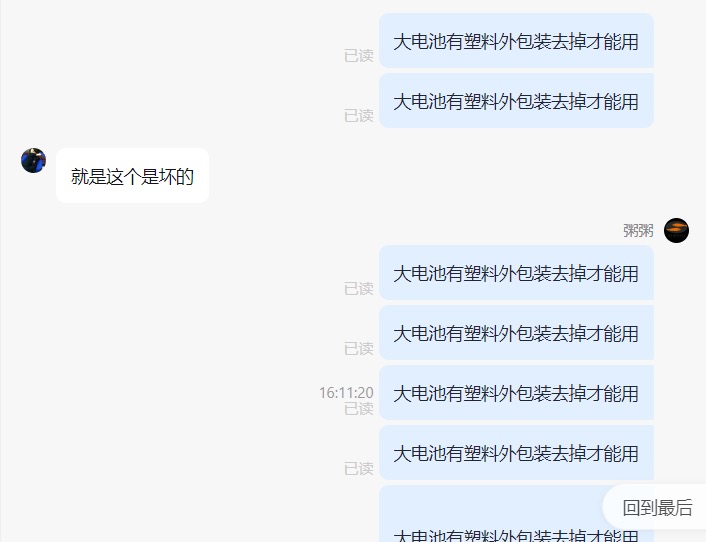
Task: Click the second bubble below the 粥粥 name
Action: click(x=516, y=333)
